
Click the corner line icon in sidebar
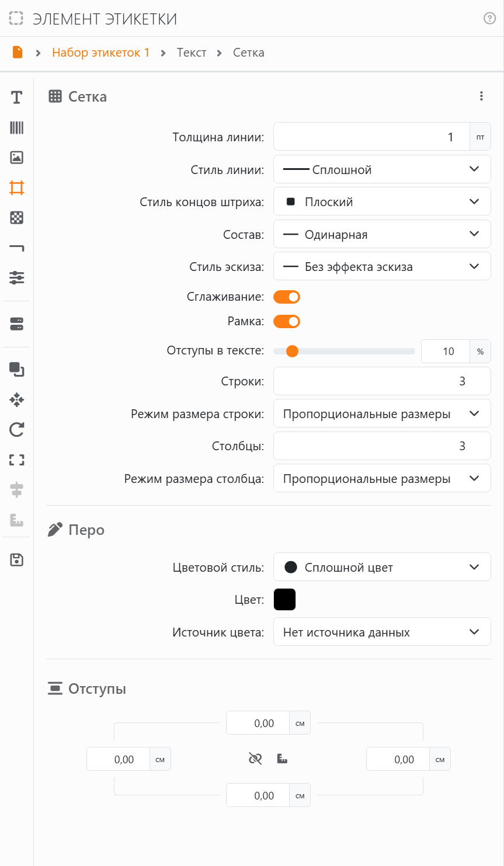pyautogui.click(x=16, y=248)
